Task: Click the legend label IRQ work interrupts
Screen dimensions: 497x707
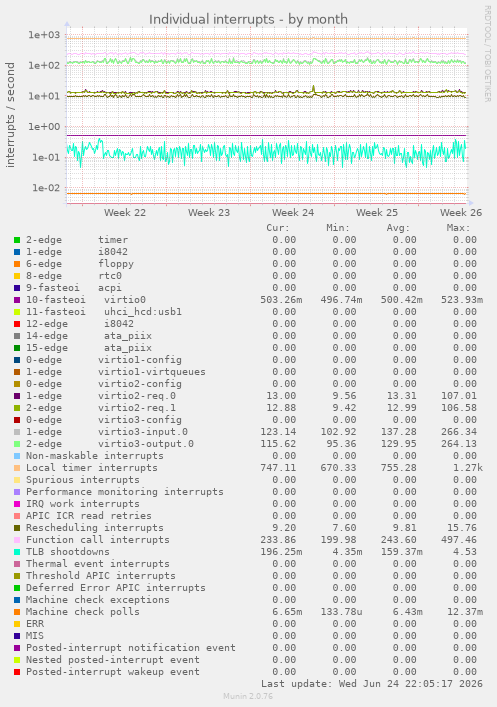Action: tap(83, 504)
